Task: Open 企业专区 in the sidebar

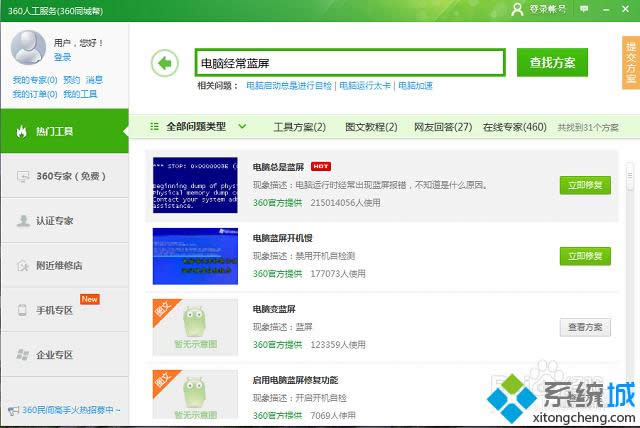Action: click(64, 355)
